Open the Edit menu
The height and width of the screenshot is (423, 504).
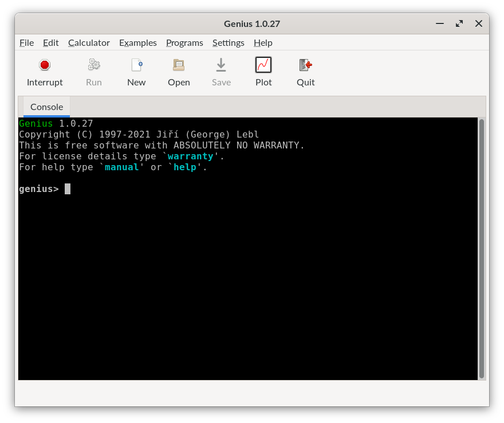(51, 43)
